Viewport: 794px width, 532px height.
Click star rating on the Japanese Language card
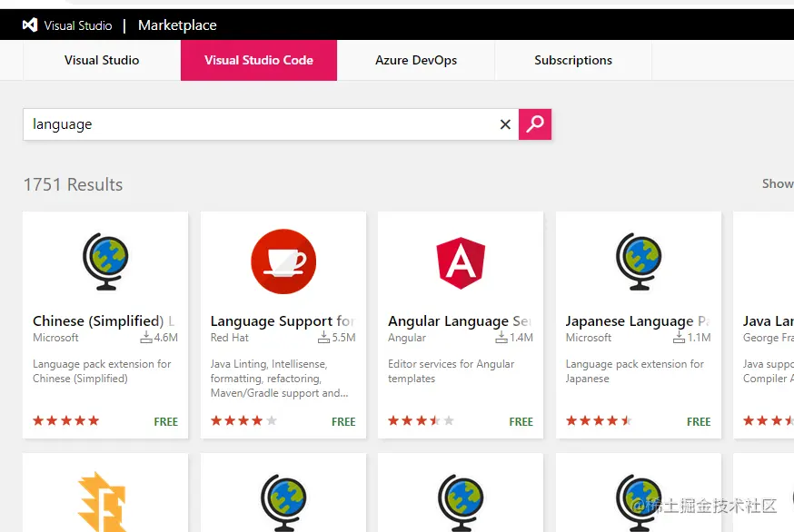coord(599,420)
